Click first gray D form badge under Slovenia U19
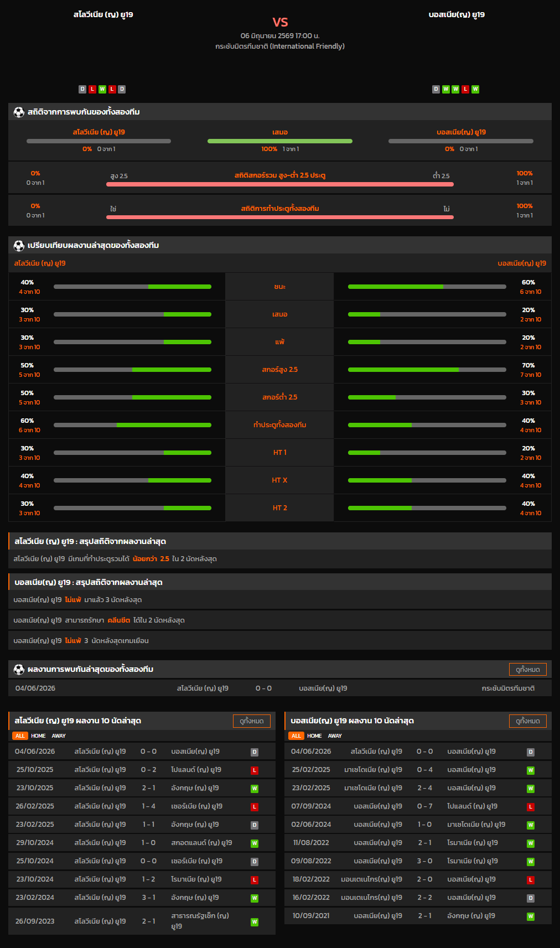560x948 pixels. (82, 89)
